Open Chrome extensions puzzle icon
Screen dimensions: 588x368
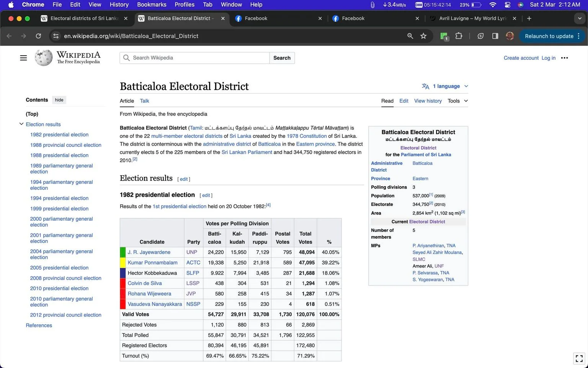point(459,36)
